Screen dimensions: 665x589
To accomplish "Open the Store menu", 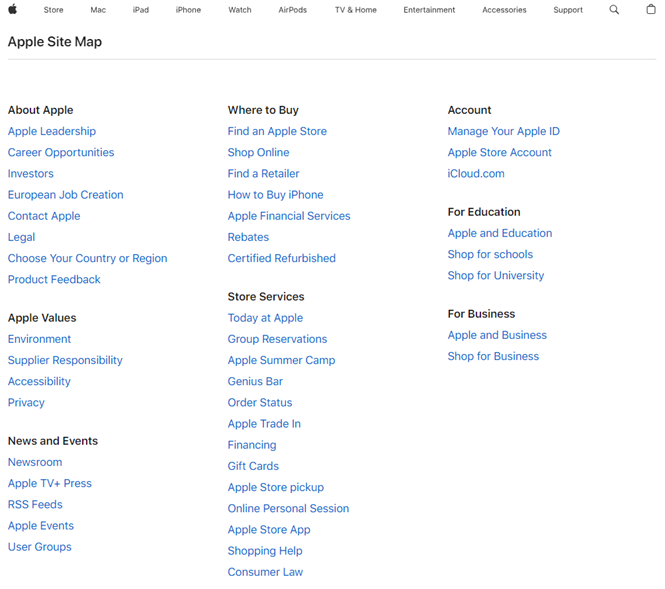I will click(53, 10).
